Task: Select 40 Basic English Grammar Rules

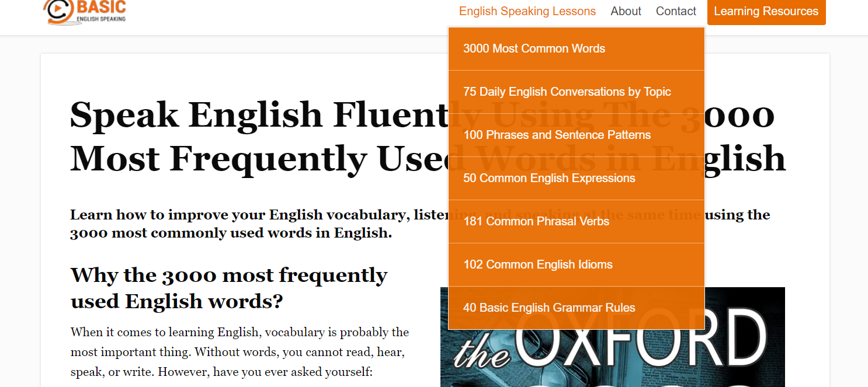Action: point(577,308)
